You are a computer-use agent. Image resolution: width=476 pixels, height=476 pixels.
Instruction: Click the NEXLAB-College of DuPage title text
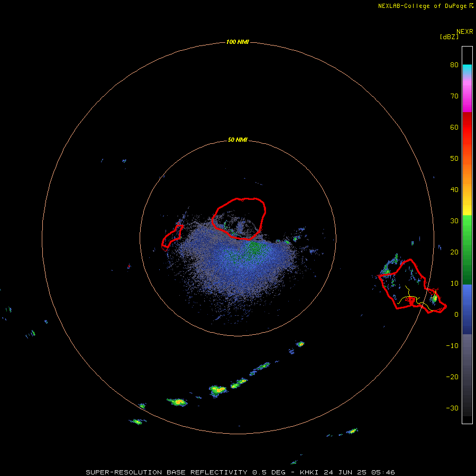422,6
